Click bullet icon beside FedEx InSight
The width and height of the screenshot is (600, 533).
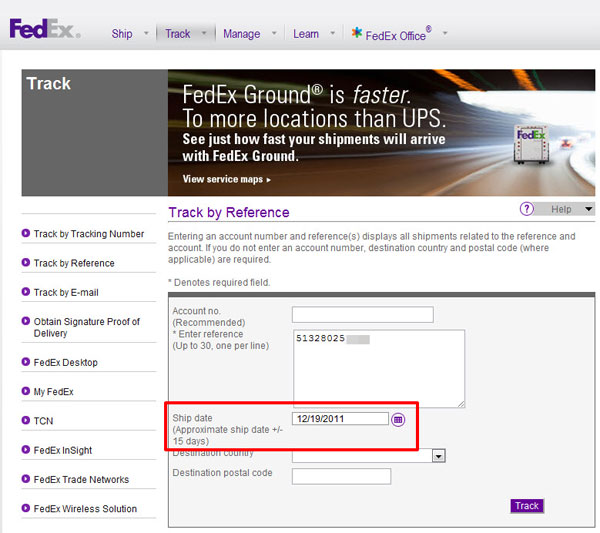pyautogui.click(x=26, y=449)
